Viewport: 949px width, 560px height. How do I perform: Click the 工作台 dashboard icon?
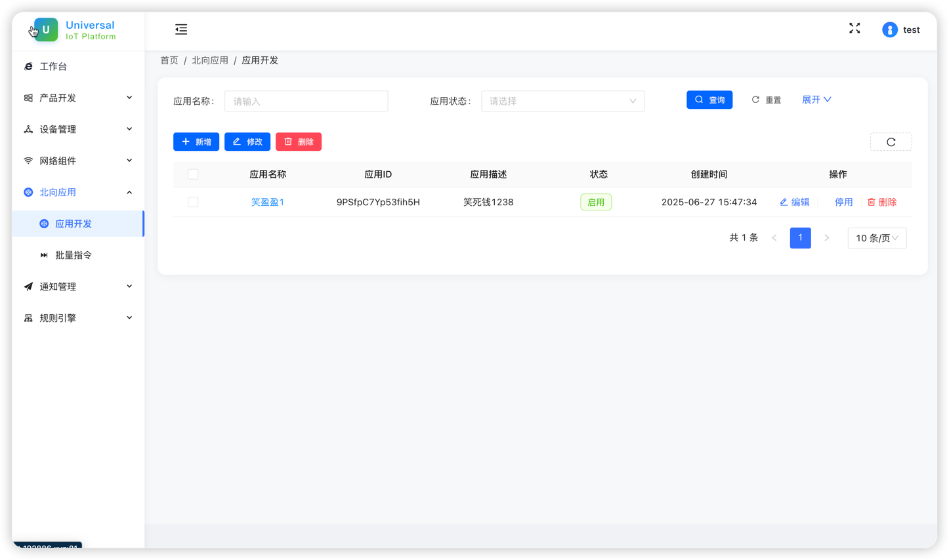(28, 66)
